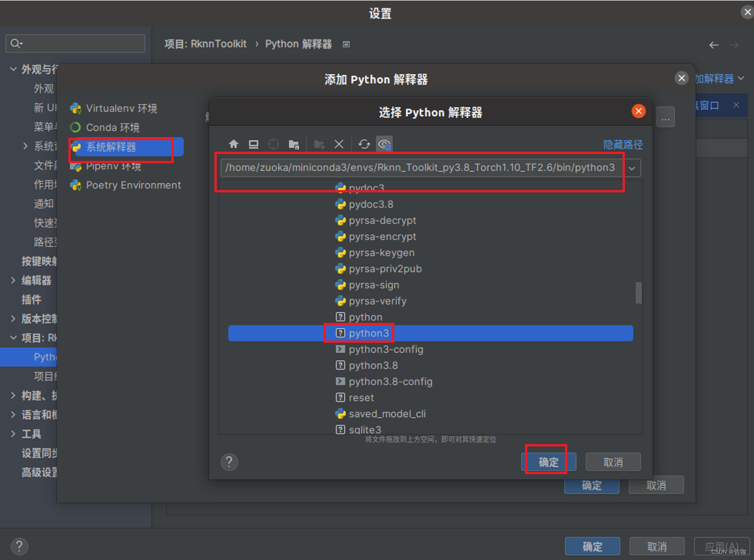Select python3-config file
This screenshot has width=754, height=560.
pos(379,350)
